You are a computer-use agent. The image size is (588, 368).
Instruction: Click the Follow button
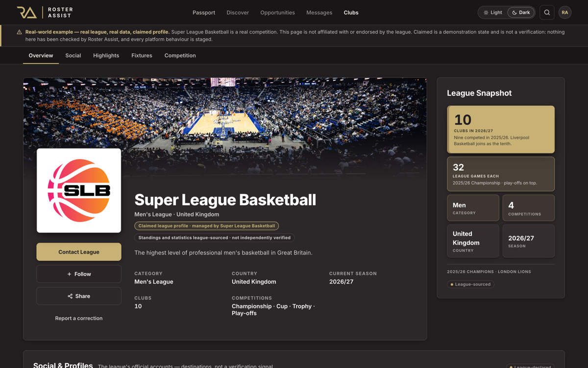(x=79, y=274)
